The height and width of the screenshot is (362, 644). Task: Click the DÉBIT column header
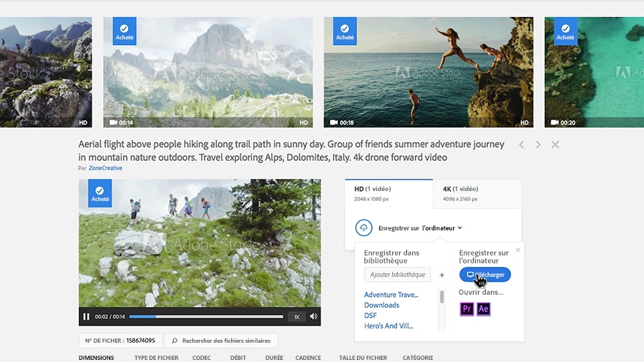tap(238, 358)
